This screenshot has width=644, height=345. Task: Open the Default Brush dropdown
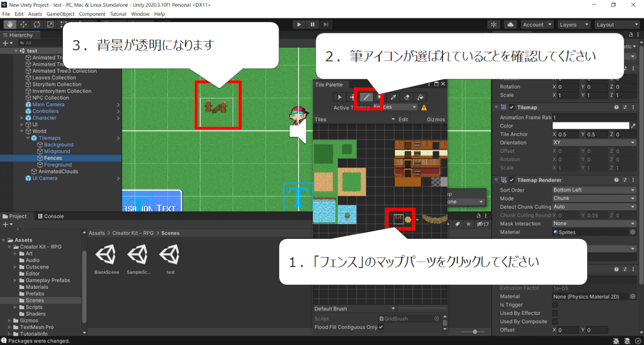pyautogui.click(x=355, y=309)
